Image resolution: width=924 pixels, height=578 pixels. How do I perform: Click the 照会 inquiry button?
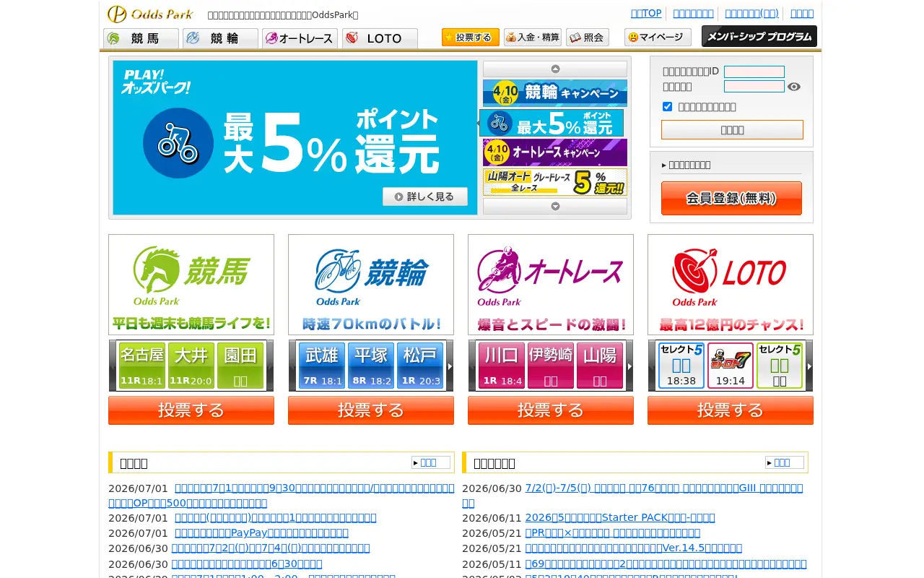pos(588,38)
